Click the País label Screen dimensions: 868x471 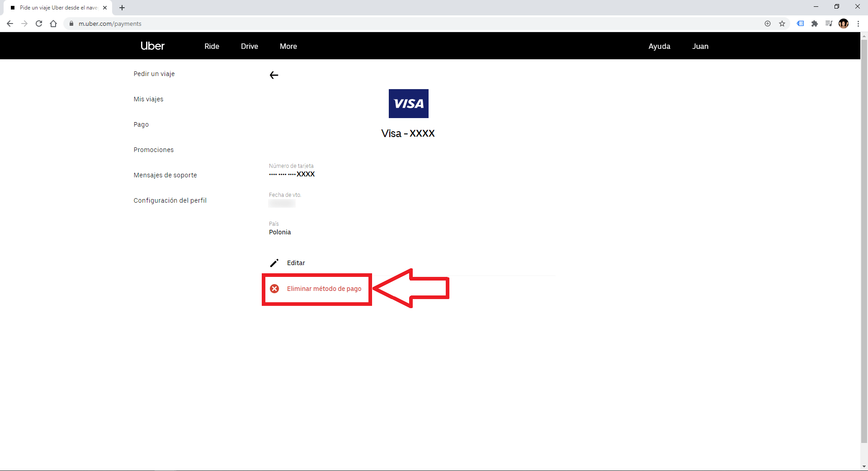(274, 224)
